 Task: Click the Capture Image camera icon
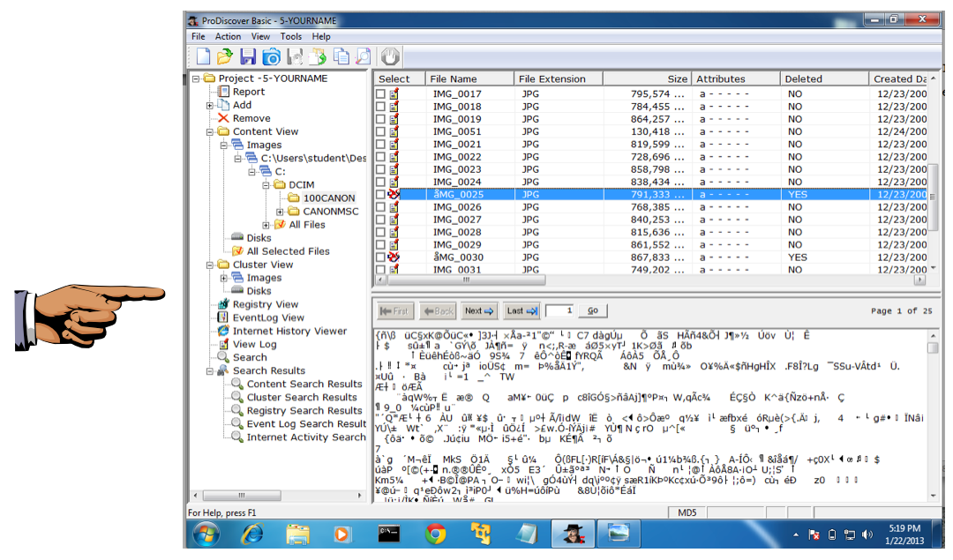click(271, 57)
